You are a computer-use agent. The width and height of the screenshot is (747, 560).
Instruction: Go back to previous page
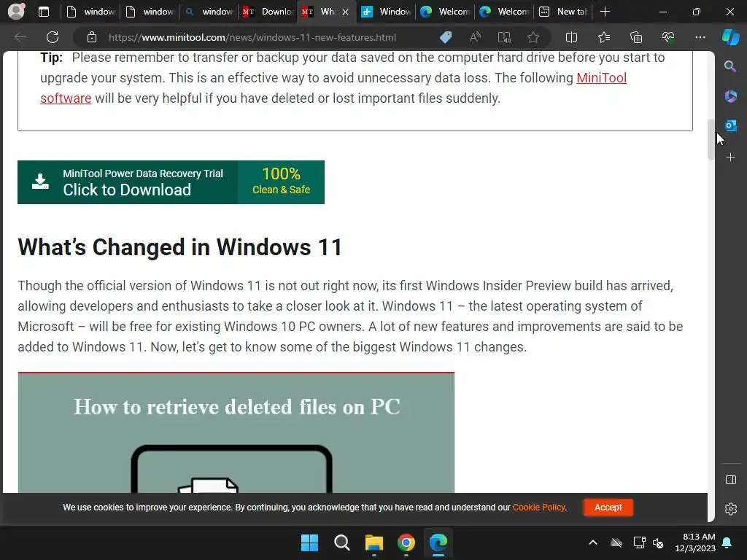(20, 37)
